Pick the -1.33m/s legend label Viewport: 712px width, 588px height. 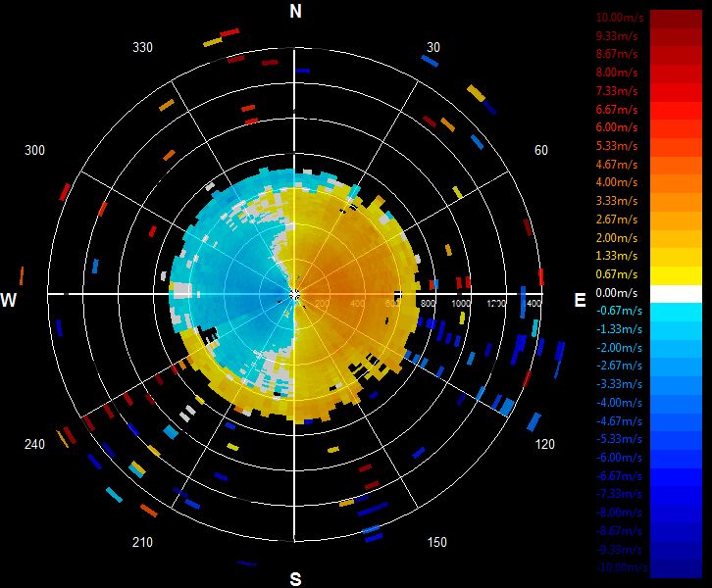[x=620, y=329]
